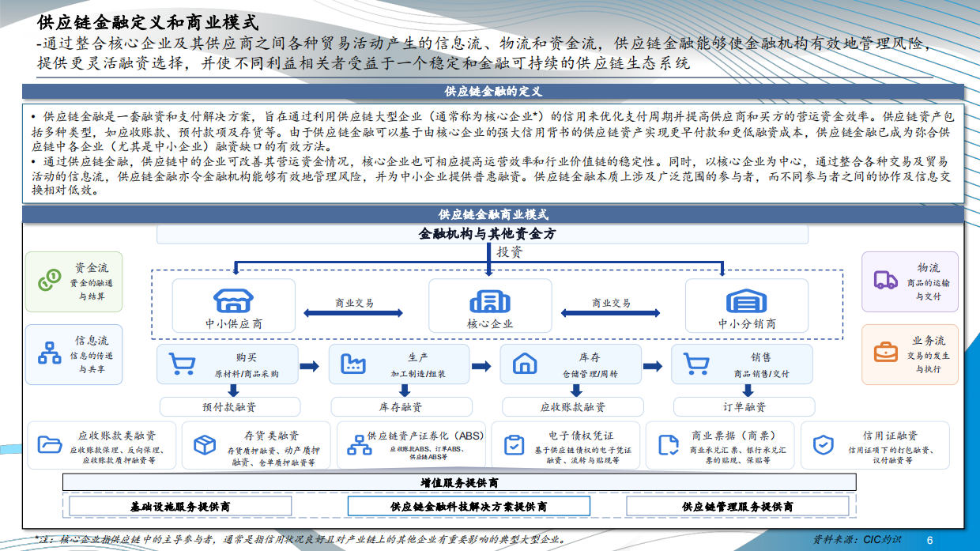This screenshot has width=980, height=551.
Task: Click the 供应链管理服务提供商 box
Action: 737,506
